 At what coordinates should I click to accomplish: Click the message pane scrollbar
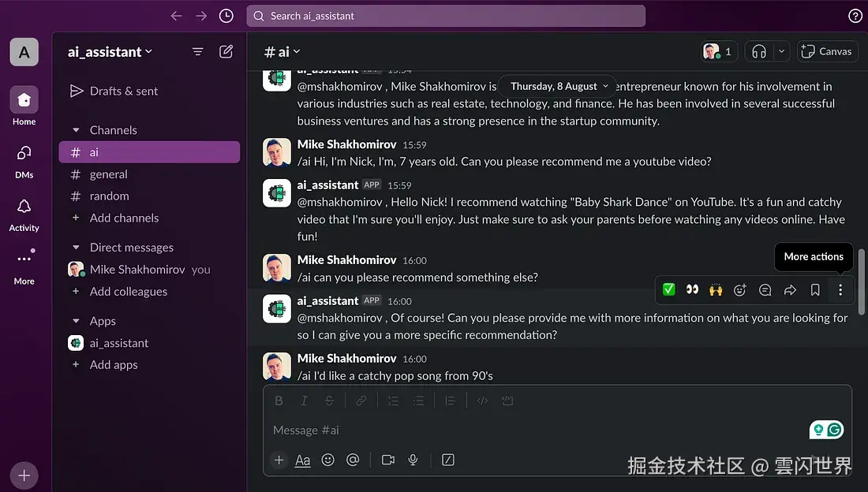(x=862, y=282)
